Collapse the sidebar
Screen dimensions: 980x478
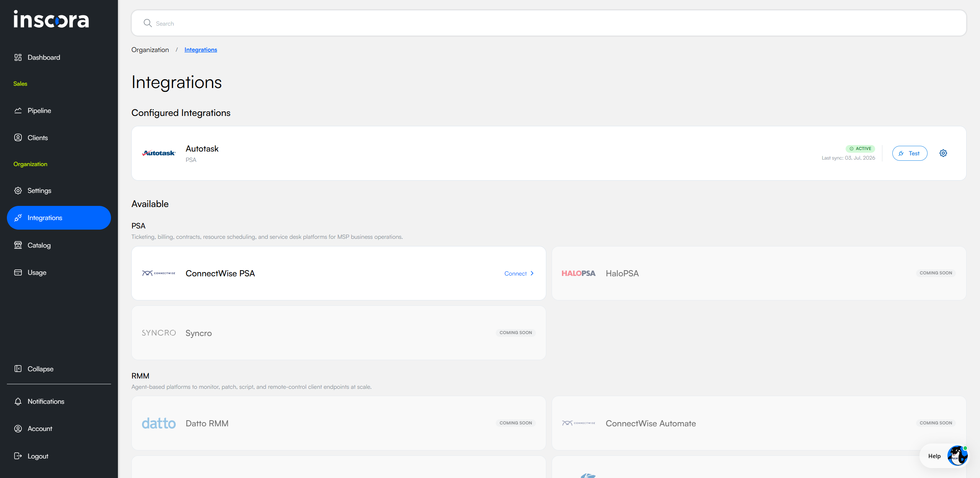pyautogui.click(x=59, y=369)
